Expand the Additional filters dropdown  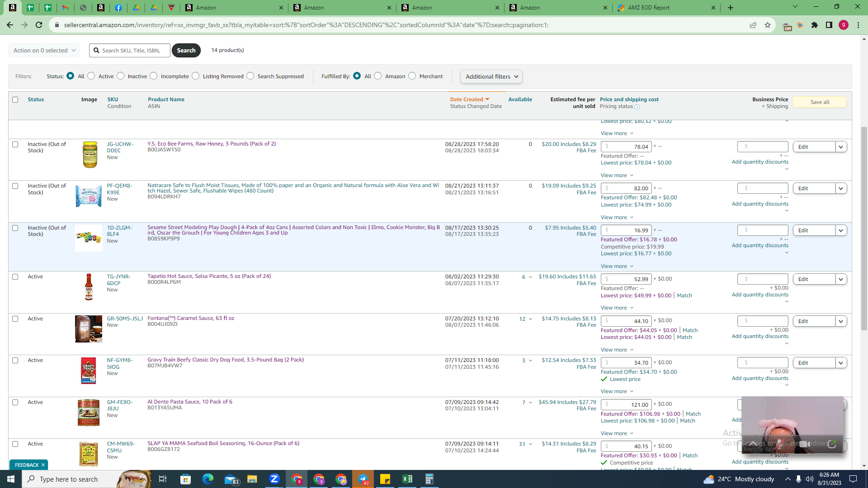(491, 76)
